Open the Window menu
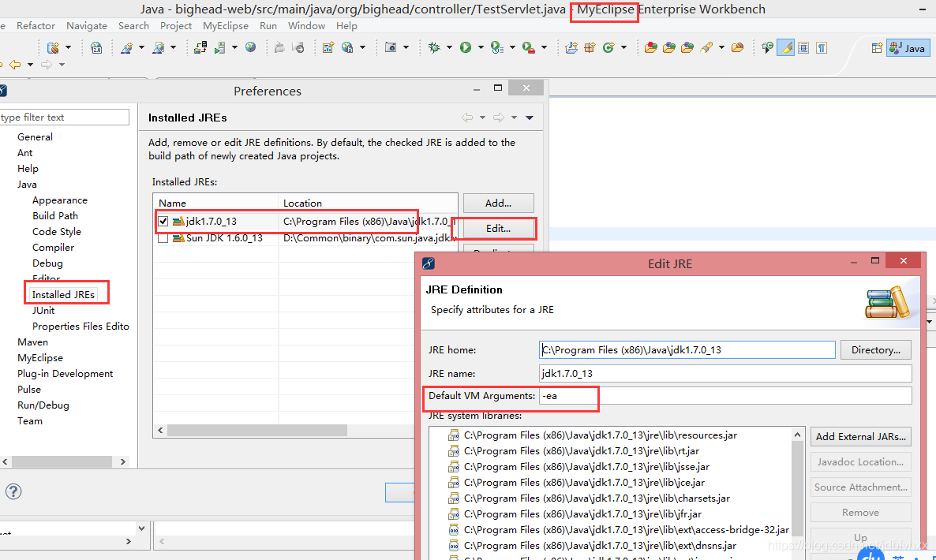Image resolution: width=936 pixels, height=560 pixels. pos(306,26)
